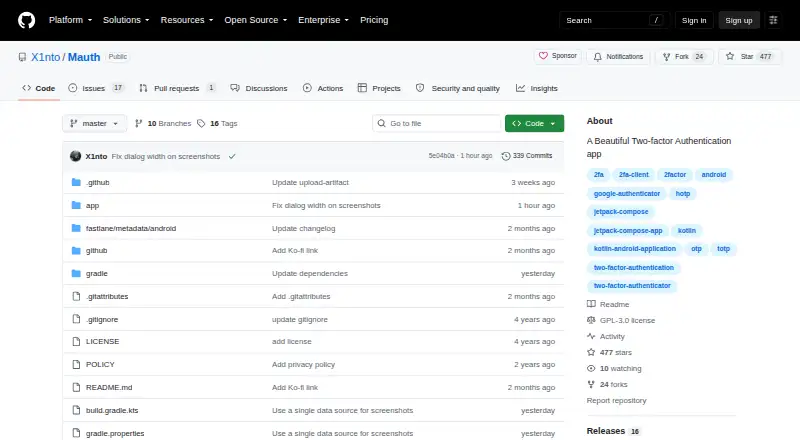Switch to the Pull requests tab

177,88
